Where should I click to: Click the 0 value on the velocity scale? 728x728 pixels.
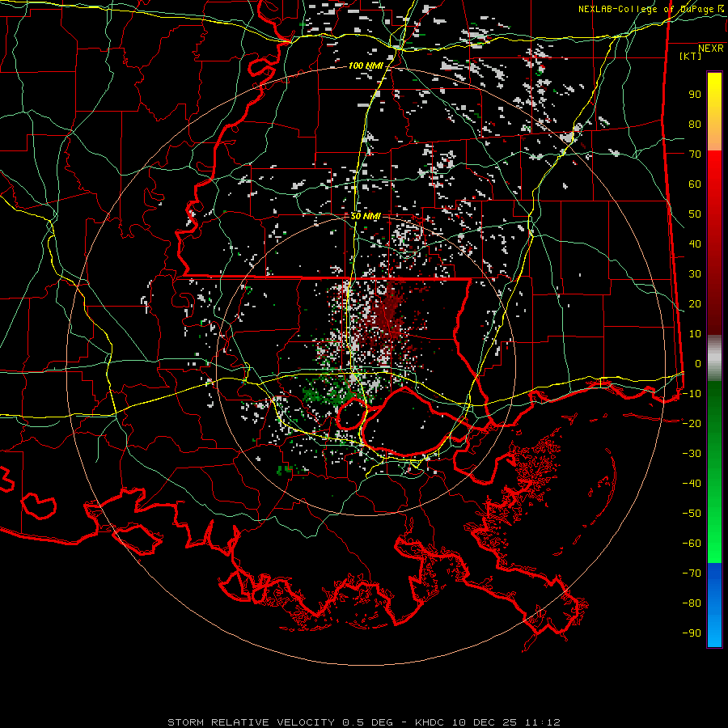click(x=698, y=363)
